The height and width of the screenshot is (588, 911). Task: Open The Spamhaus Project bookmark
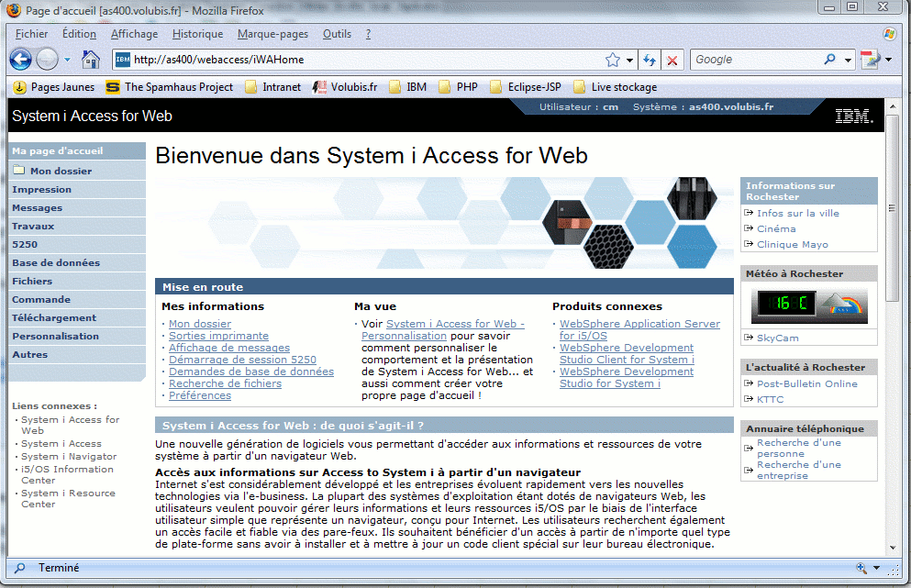click(x=170, y=87)
